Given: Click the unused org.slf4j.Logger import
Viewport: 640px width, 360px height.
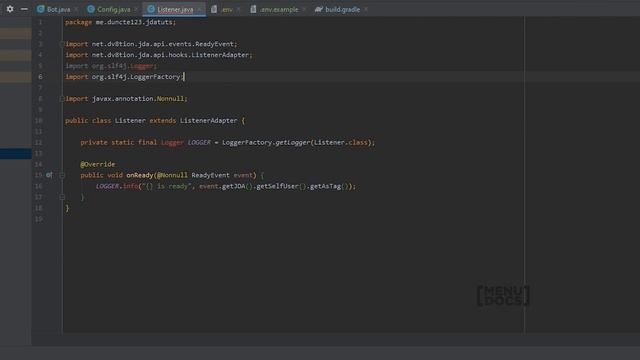Looking at the screenshot, I should point(111,66).
